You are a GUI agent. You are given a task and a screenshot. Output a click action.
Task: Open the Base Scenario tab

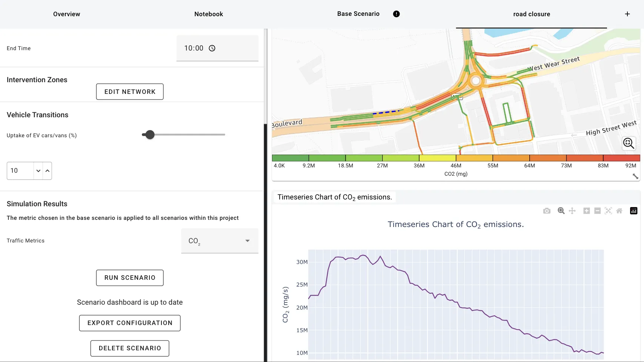click(x=358, y=14)
